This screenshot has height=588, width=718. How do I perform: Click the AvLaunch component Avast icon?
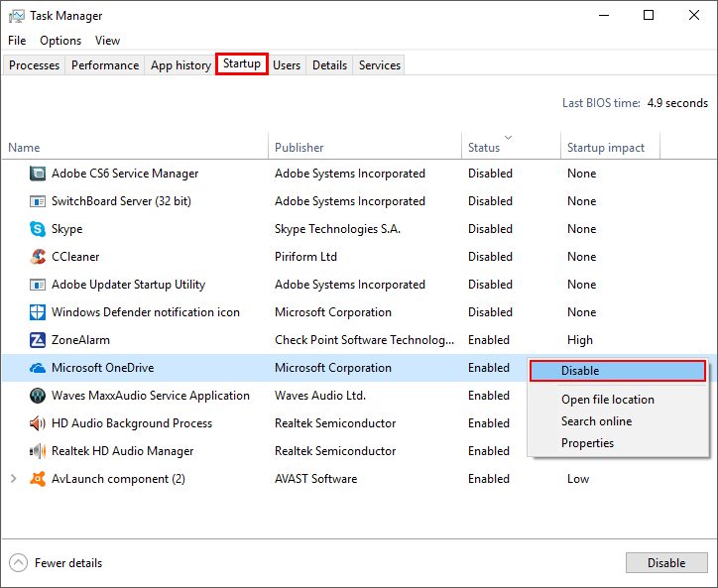38,479
